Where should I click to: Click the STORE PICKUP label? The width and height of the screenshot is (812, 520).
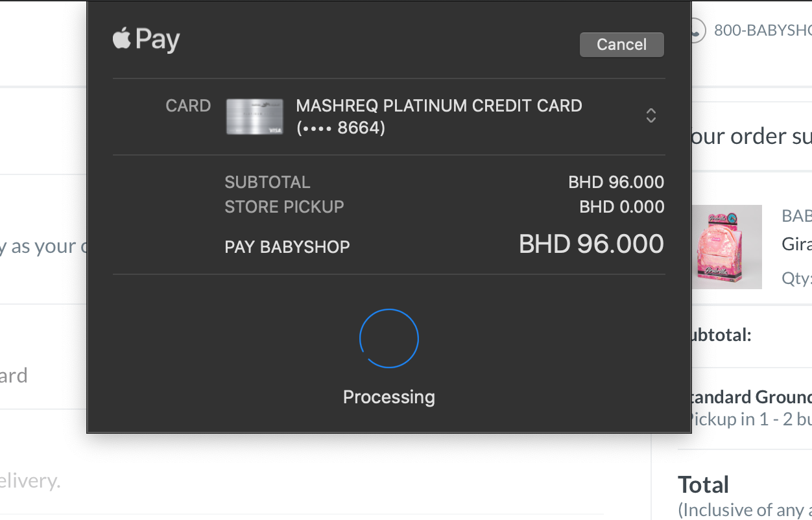point(284,207)
